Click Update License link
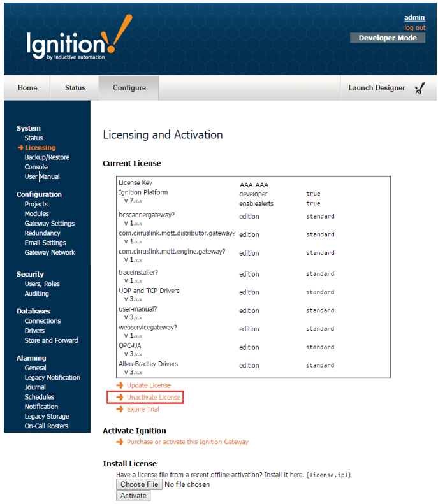 click(x=149, y=385)
